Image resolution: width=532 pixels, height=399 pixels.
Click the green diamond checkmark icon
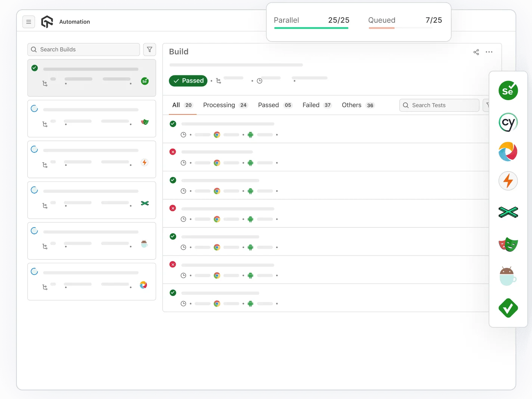tap(508, 308)
